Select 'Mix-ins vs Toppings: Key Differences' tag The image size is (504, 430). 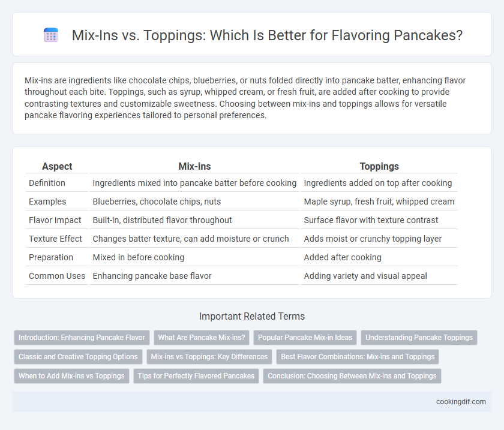coord(209,357)
